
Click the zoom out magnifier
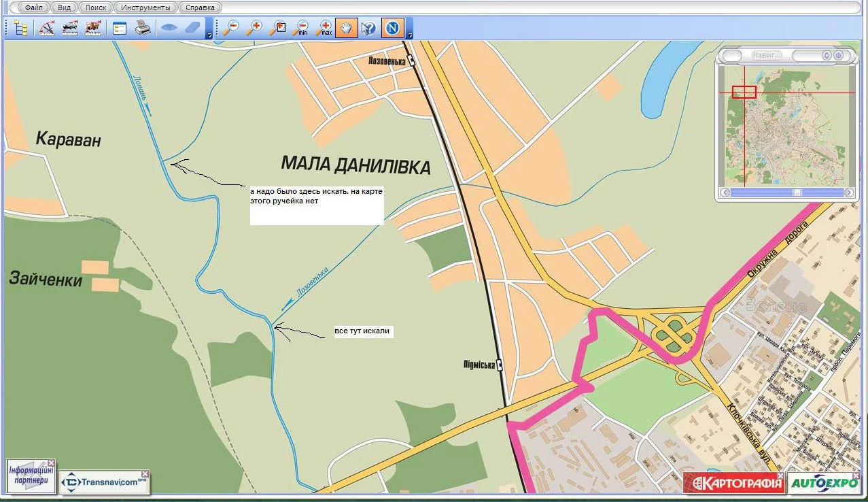pos(231,28)
